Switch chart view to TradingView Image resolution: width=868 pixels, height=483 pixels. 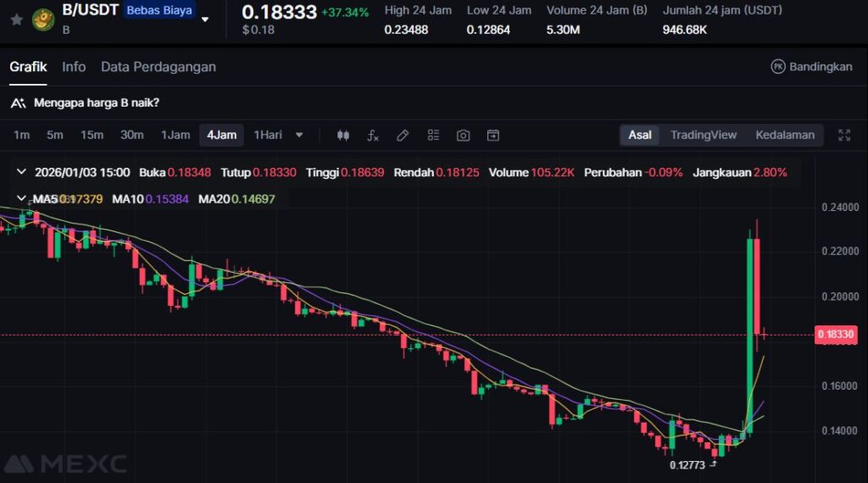tap(703, 135)
